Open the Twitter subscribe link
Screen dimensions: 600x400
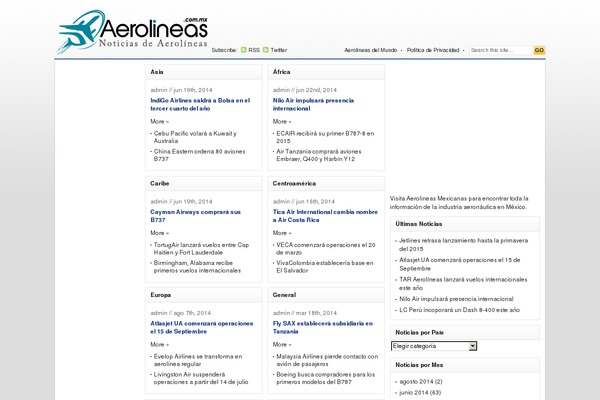[x=279, y=50]
